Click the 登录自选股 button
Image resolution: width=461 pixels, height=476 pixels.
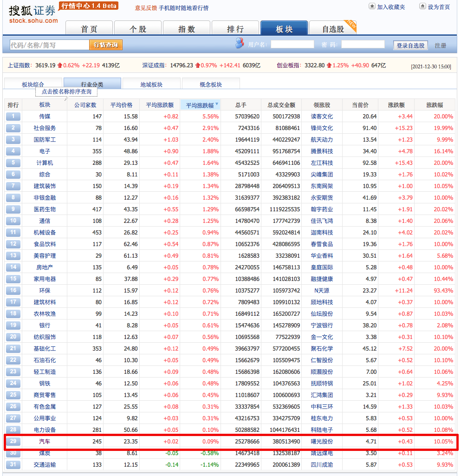(x=410, y=45)
